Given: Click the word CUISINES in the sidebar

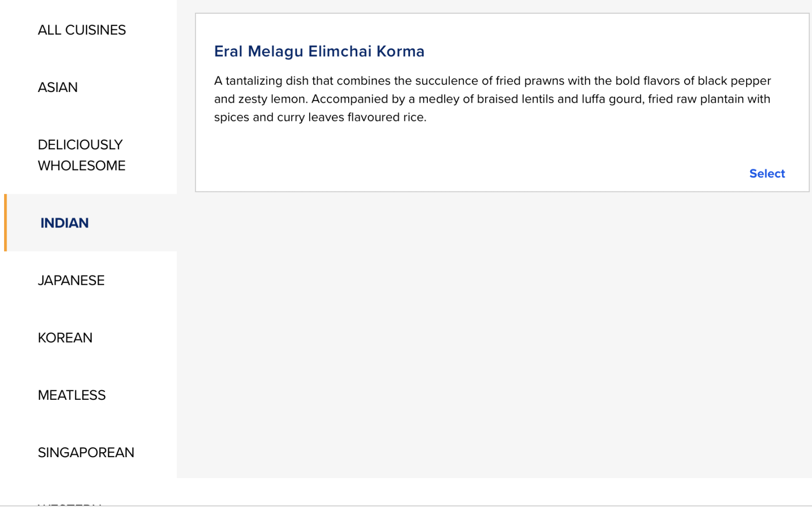Looking at the screenshot, I should pos(95,30).
